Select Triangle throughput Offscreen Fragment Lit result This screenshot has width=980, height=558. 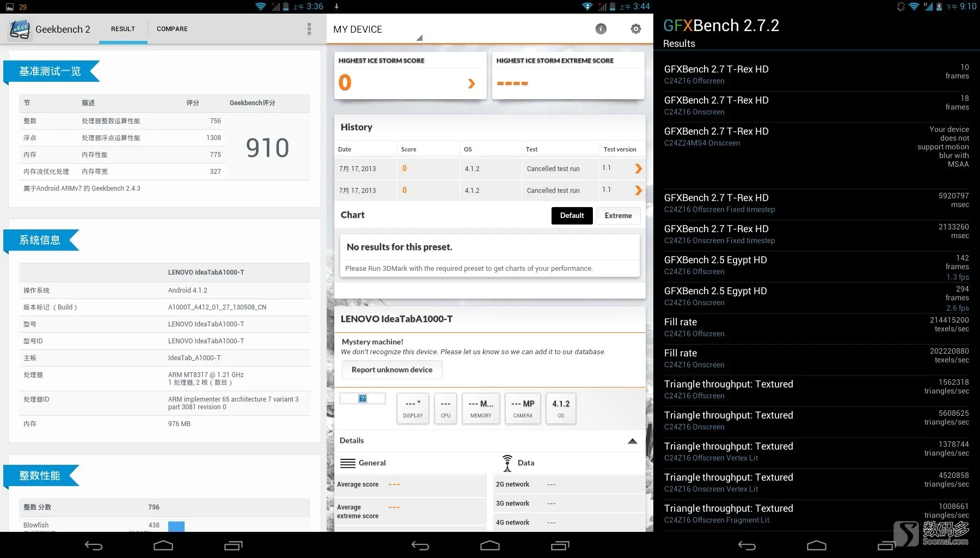coord(817,514)
